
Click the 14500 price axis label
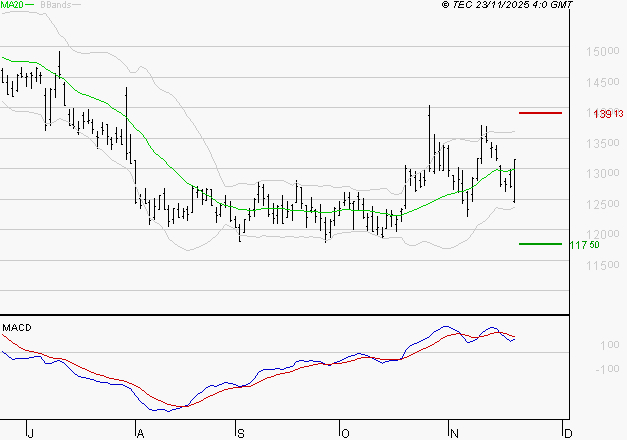(x=603, y=82)
